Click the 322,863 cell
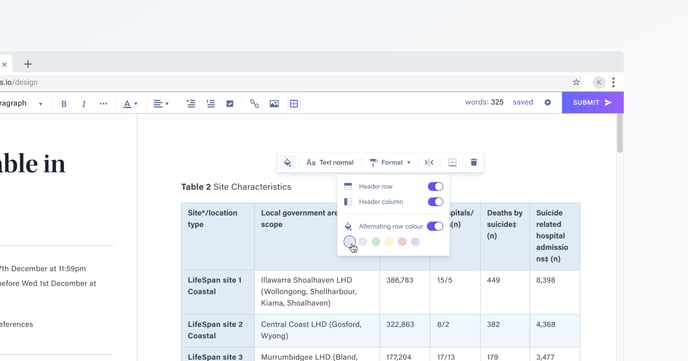This screenshot has height=361, width=688. coord(405,331)
